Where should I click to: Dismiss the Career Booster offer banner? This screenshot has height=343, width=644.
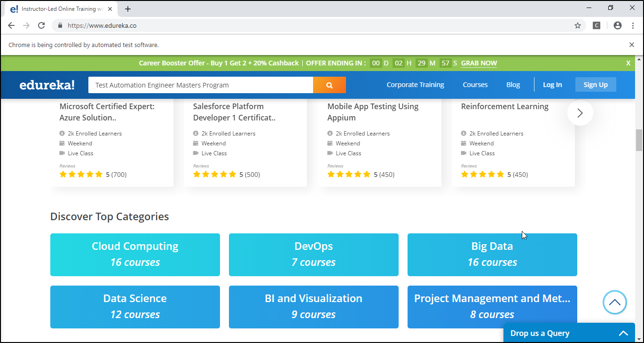point(628,63)
